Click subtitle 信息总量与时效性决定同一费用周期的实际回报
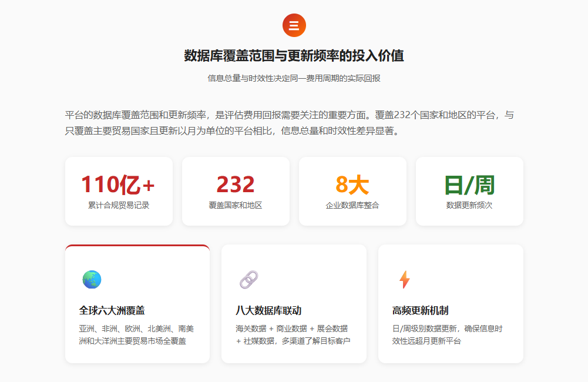 pyautogui.click(x=294, y=78)
